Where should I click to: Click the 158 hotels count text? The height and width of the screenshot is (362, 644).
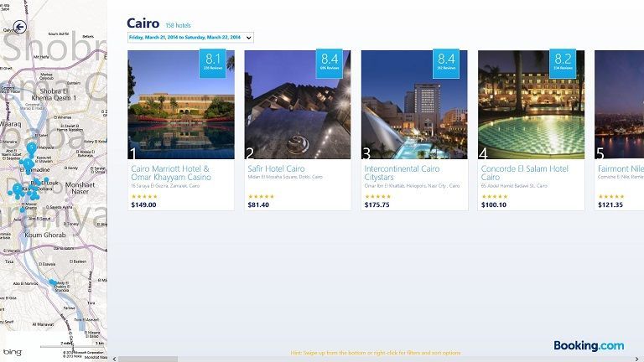coord(178,25)
